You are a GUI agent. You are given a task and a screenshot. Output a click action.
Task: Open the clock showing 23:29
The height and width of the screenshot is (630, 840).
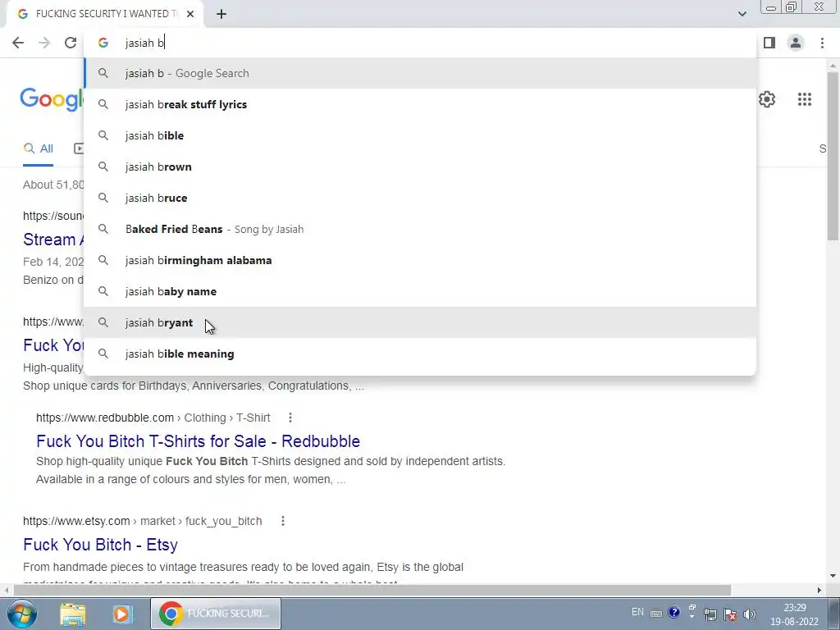pos(794,614)
